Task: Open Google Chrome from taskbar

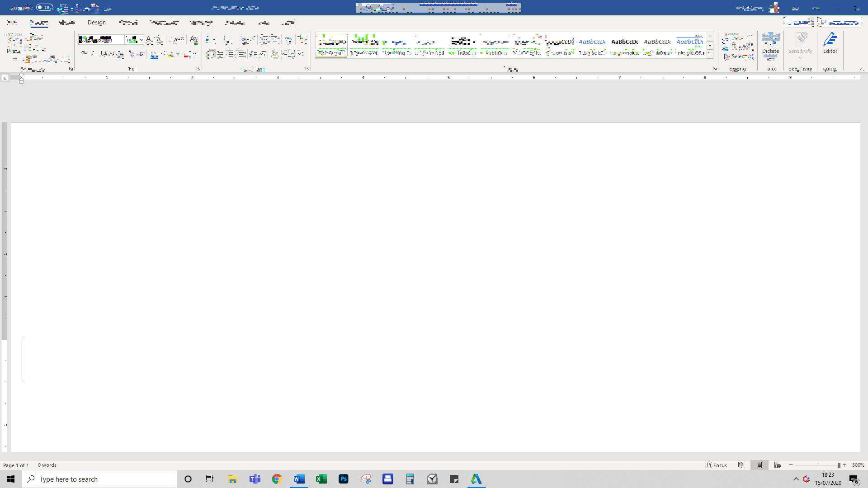Action: pos(277,479)
